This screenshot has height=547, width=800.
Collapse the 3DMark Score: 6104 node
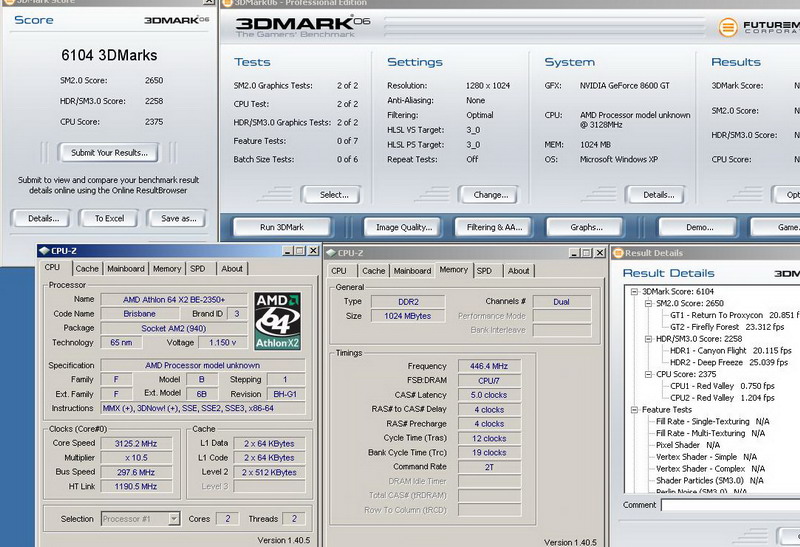point(635,292)
